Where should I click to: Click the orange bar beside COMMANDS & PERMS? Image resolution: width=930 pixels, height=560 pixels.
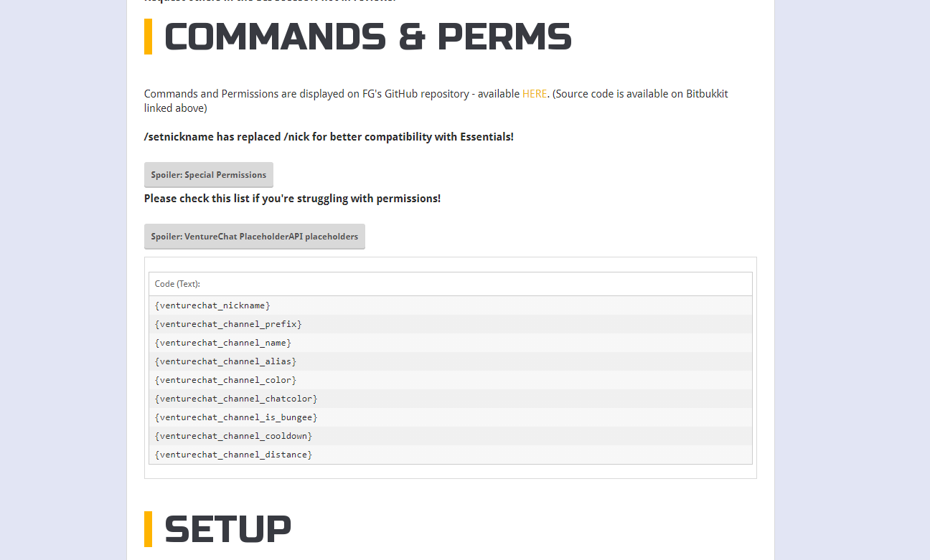click(x=148, y=37)
